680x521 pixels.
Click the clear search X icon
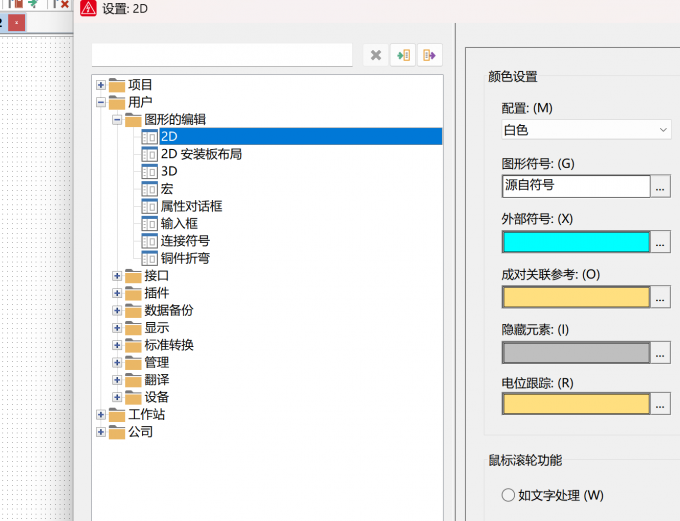[x=376, y=55]
